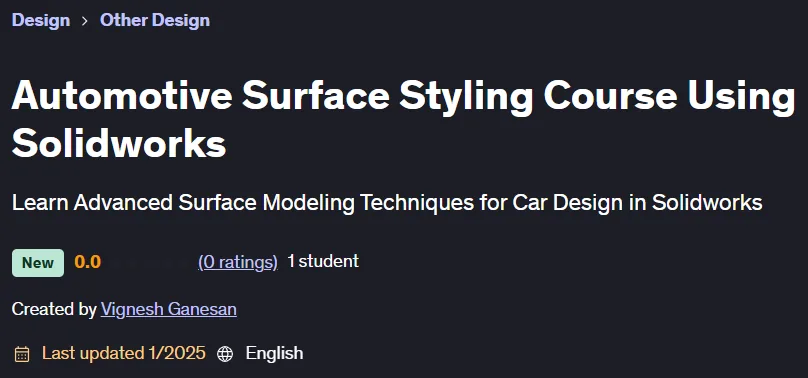
Task: Click the empty star rating area
Action: tap(149, 262)
